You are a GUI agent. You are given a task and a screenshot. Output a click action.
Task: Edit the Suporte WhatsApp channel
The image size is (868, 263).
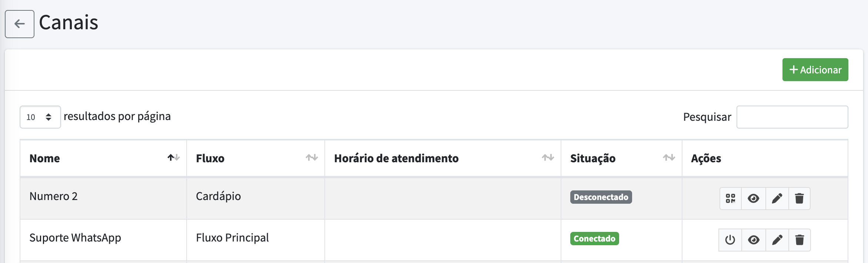pos(777,240)
